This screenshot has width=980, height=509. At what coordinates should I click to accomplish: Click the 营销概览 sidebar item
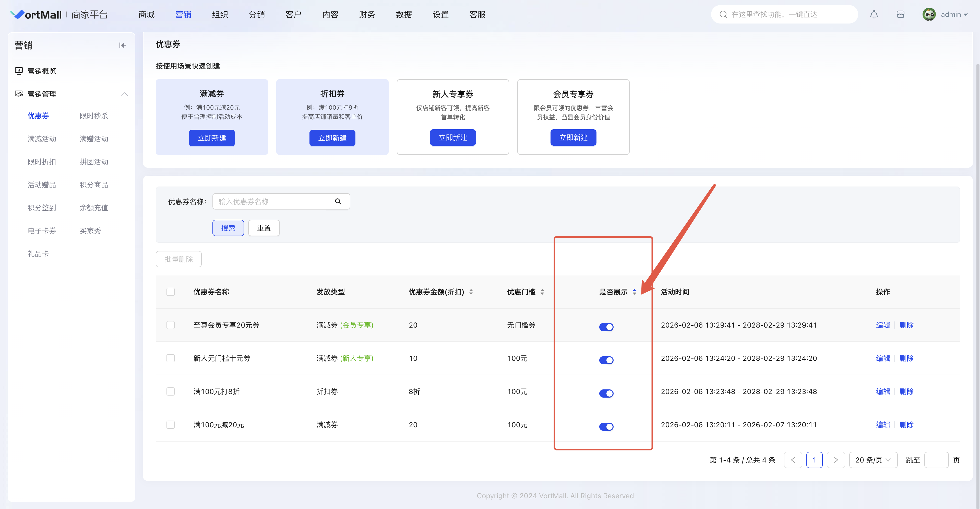coord(41,71)
